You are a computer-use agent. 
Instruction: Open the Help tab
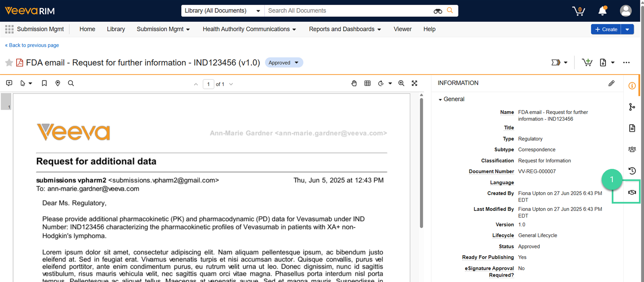[x=430, y=29]
